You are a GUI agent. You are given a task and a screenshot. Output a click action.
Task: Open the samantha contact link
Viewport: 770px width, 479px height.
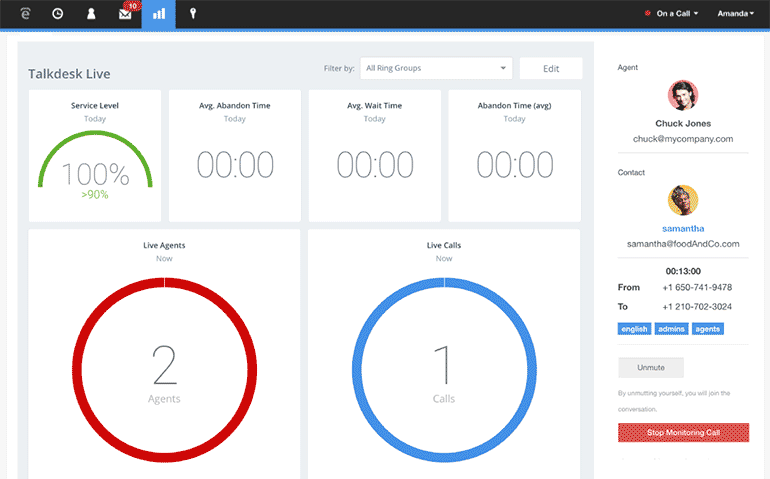pos(683,228)
